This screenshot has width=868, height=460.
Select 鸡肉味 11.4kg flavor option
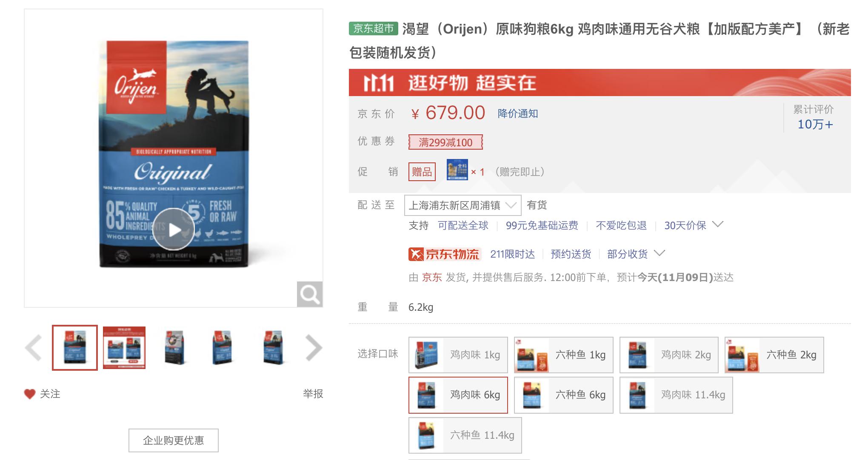click(x=676, y=395)
